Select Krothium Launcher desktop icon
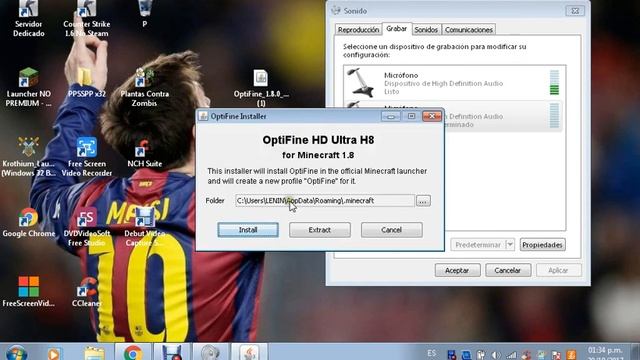 pos(29,157)
